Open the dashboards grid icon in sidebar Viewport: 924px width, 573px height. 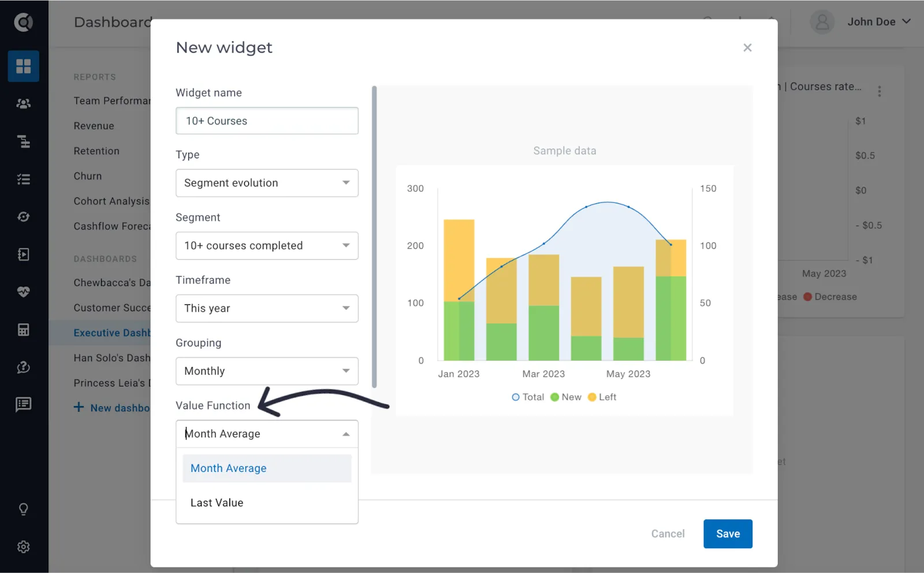24,66
